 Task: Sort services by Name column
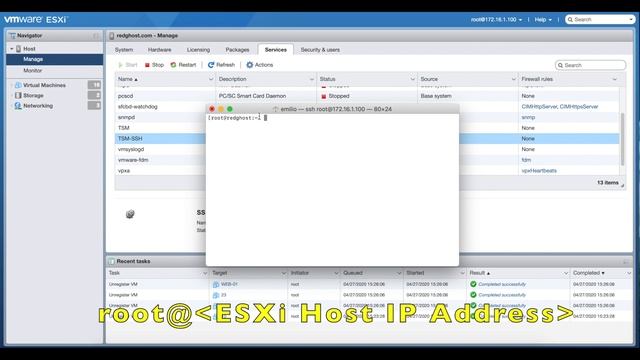click(128, 79)
